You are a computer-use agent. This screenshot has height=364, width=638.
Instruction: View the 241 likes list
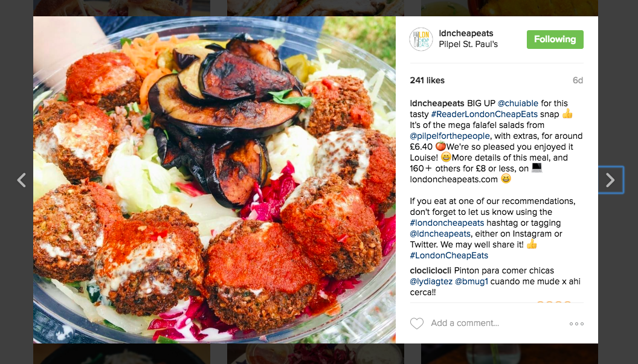pos(427,80)
